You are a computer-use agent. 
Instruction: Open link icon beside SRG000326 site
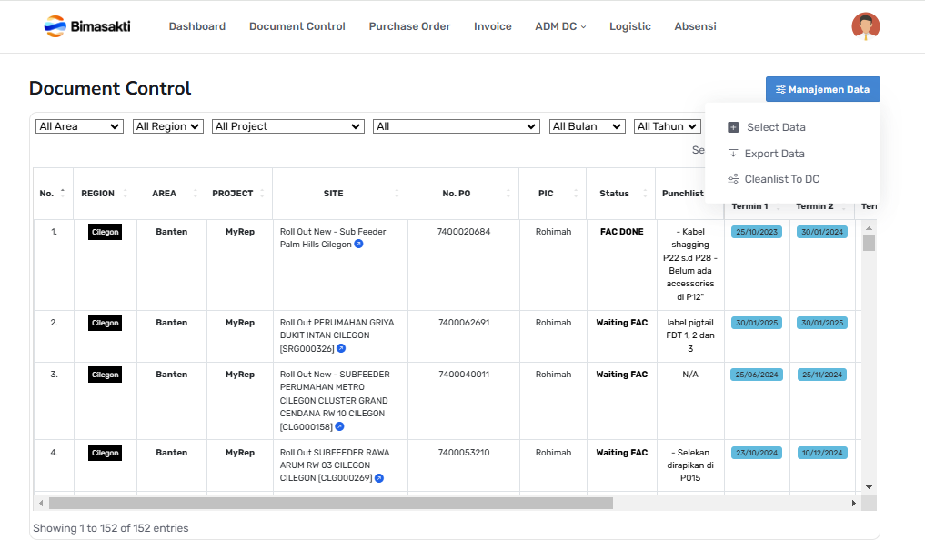341,348
